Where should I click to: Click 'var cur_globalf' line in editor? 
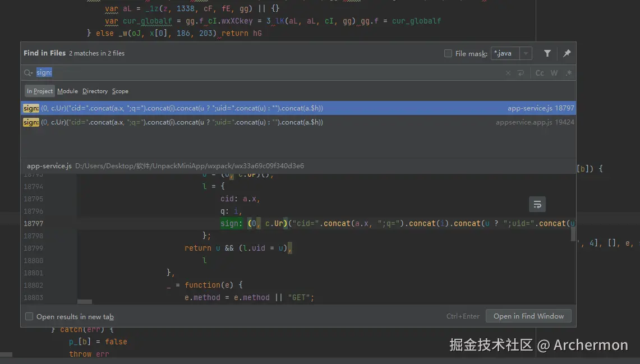[x=273, y=21]
